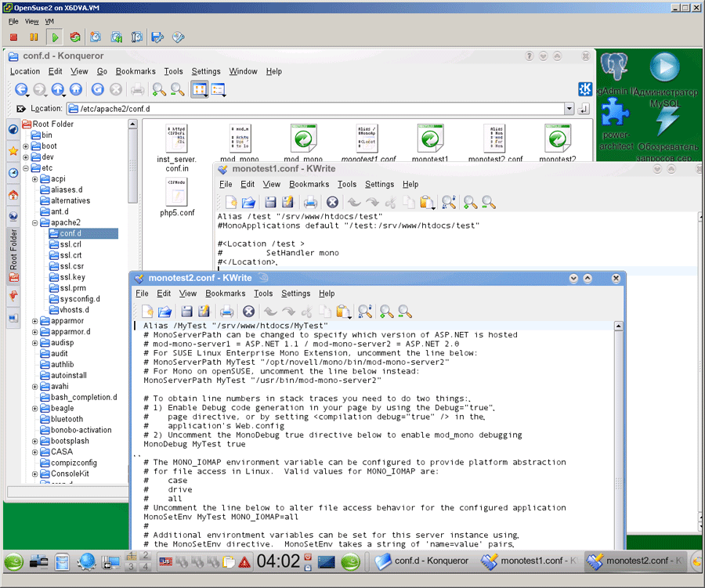Click folder tree scrollbar up arrow

(132, 124)
